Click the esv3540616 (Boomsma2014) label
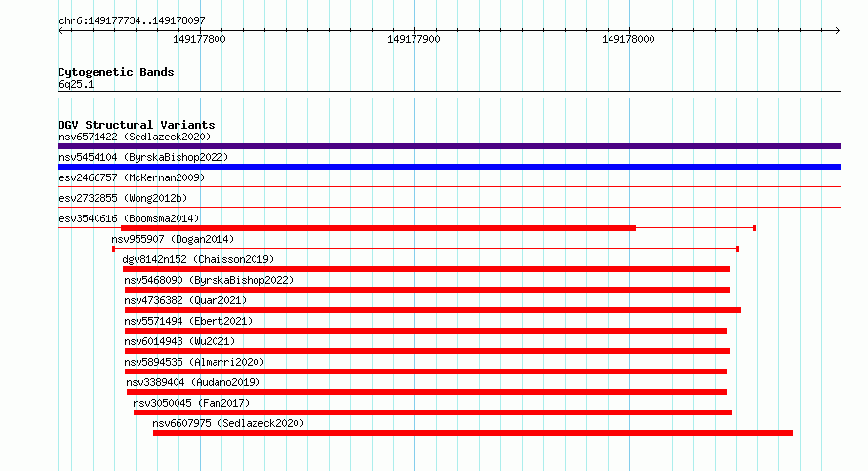The image size is (868, 471). (x=129, y=218)
